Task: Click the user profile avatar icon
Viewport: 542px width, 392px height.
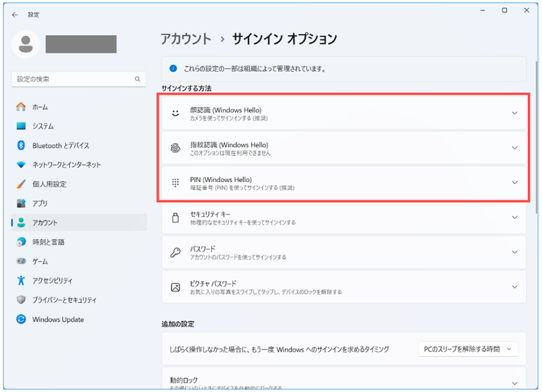Action: [x=26, y=44]
